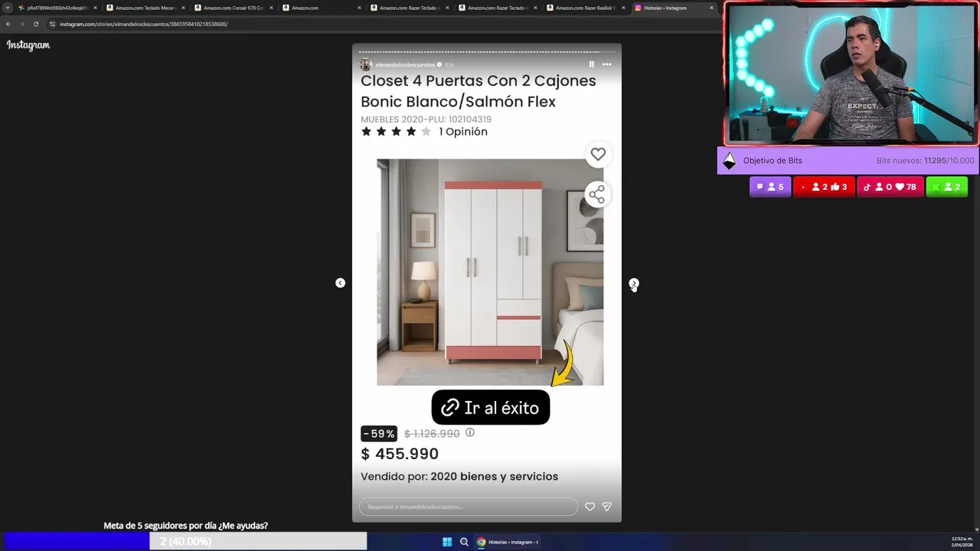Image resolution: width=980 pixels, height=551 pixels.
Task: Open the tab search dropdown
Action: (8, 8)
